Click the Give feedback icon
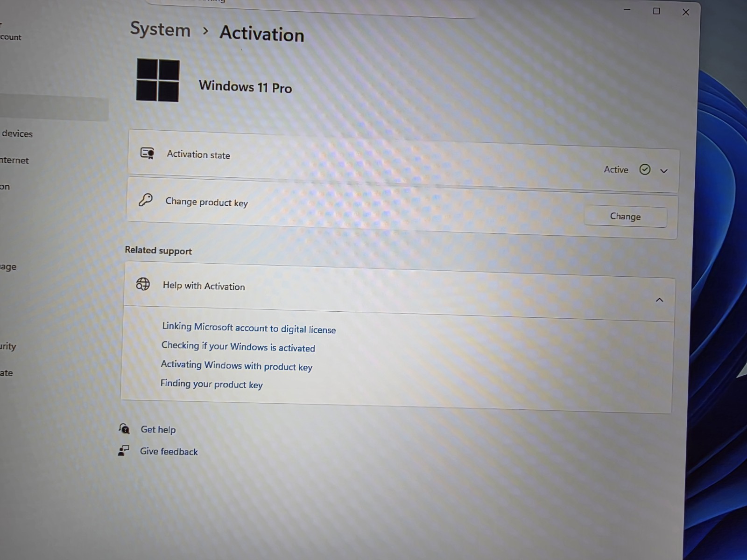The height and width of the screenshot is (560, 747). pos(123,450)
